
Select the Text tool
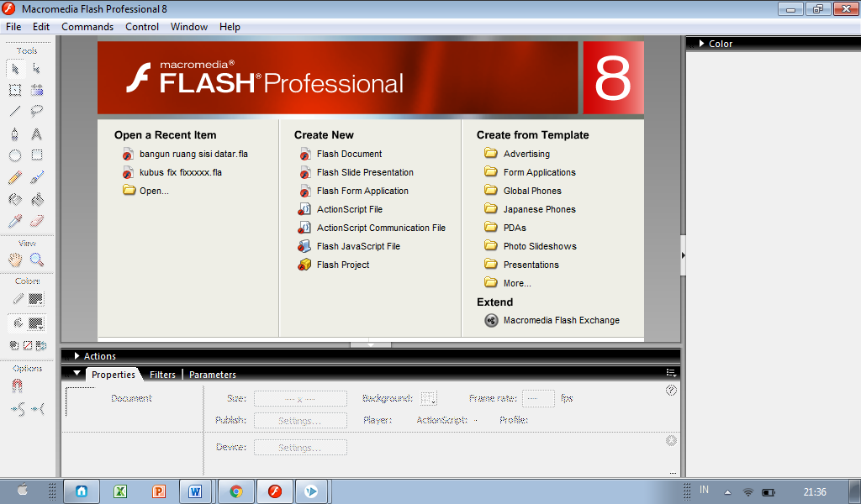37,134
